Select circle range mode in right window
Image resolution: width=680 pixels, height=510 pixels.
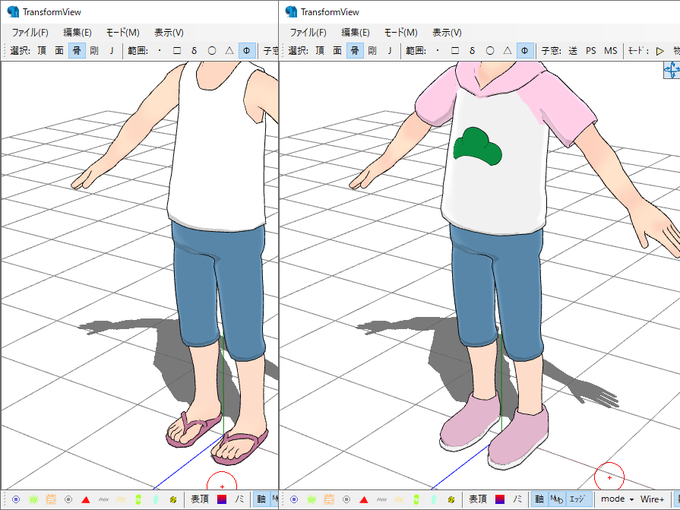click(490, 51)
